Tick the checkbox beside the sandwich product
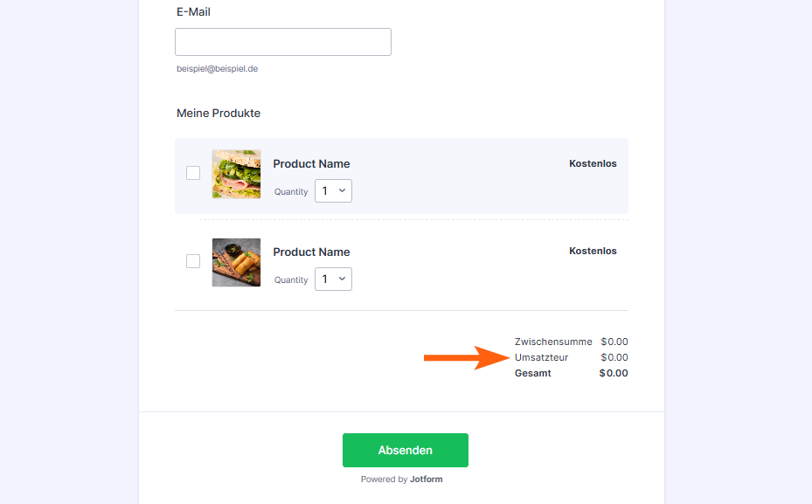 (193, 173)
